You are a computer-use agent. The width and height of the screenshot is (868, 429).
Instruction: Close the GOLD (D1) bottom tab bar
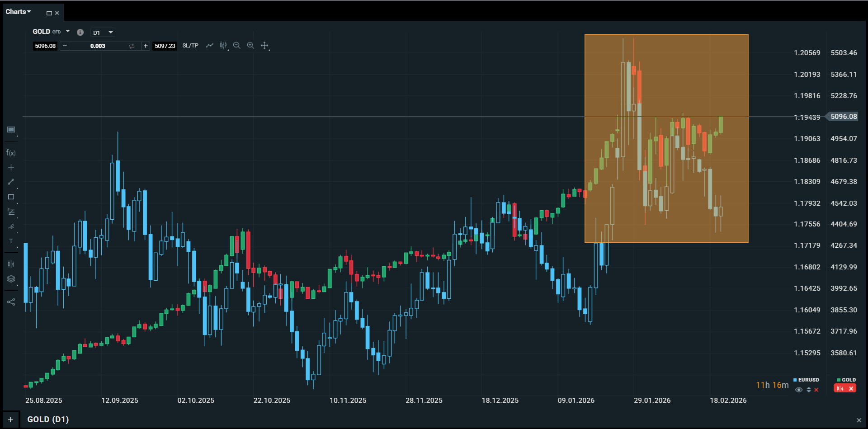(x=859, y=420)
